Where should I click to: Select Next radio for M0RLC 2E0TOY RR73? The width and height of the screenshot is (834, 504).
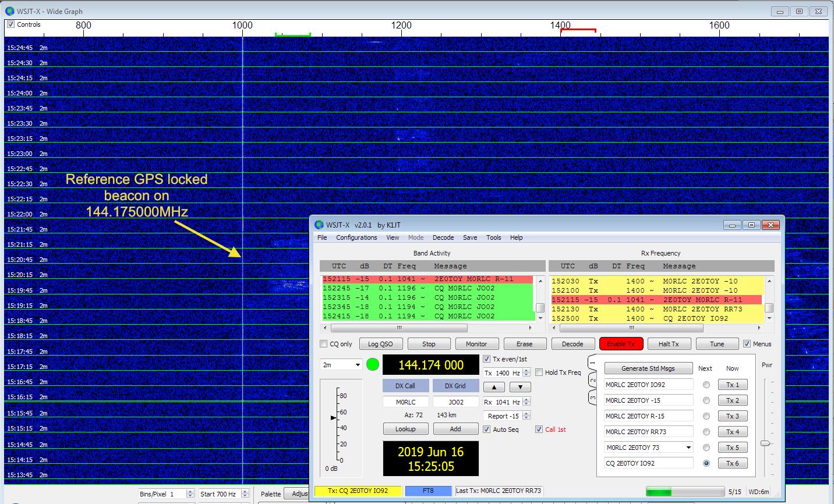click(x=706, y=432)
